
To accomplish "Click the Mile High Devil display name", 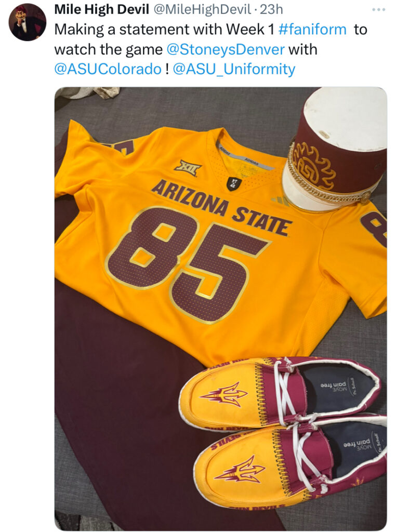I will point(101,9).
